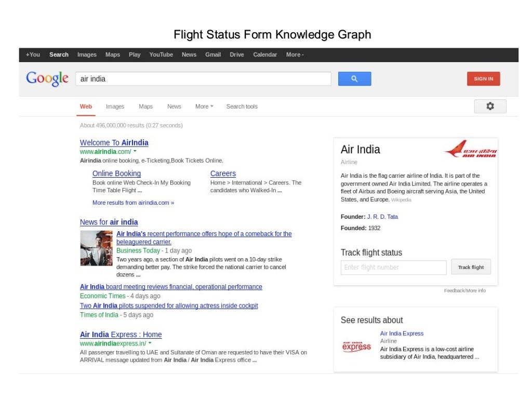The height and width of the screenshot is (399, 532).
Task: Click the Air India knowledge panel title
Action: click(x=361, y=149)
